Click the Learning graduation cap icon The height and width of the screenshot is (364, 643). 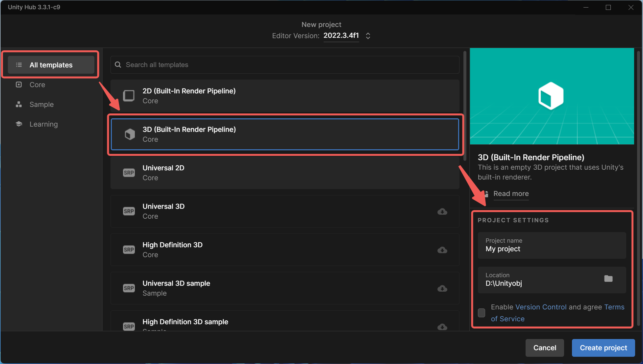pyautogui.click(x=19, y=124)
